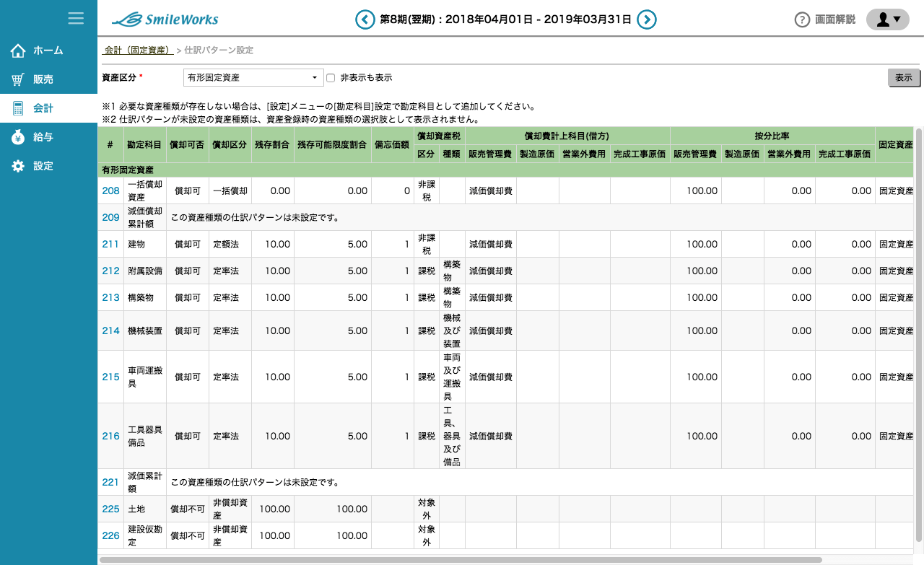Viewport: 924px width, 565px height.
Task: Open asset type 212 附属設備
Action: pos(110,271)
